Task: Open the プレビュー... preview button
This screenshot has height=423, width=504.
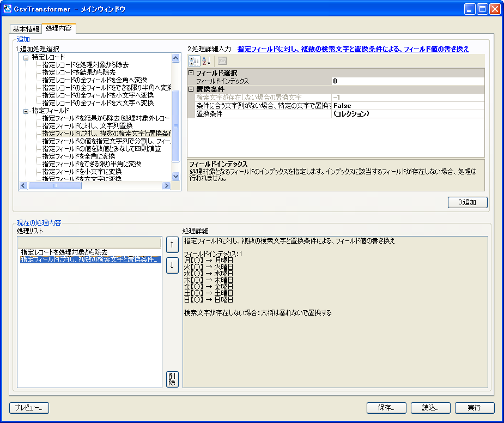Action: click(29, 408)
